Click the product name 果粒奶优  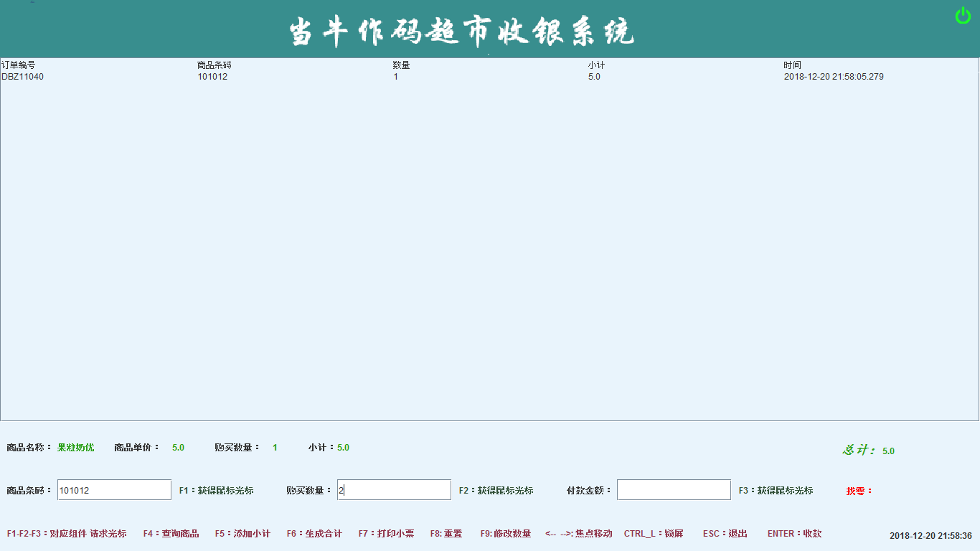click(75, 448)
